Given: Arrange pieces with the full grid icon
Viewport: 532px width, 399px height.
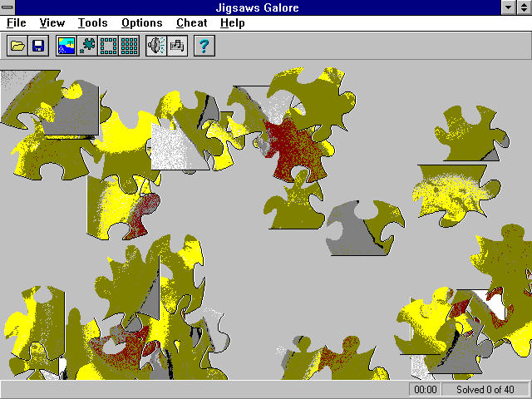Looking at the screenshot, I should pos(130,46).
